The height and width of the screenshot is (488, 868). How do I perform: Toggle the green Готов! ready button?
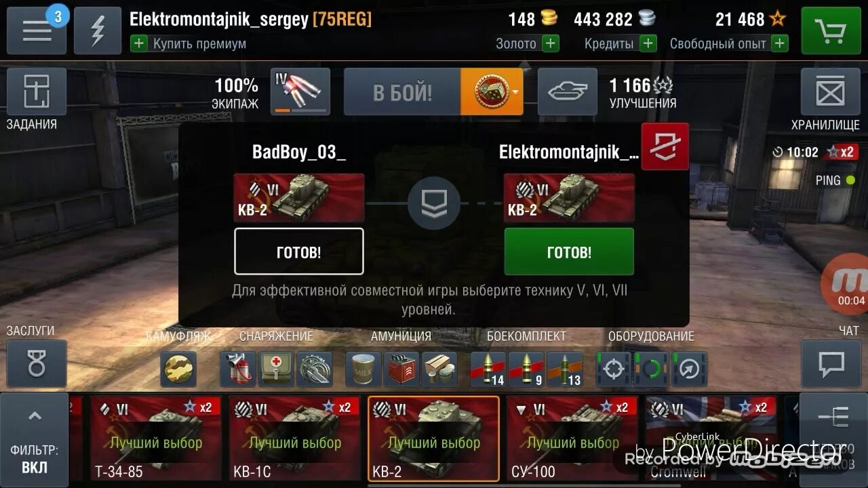569,252
